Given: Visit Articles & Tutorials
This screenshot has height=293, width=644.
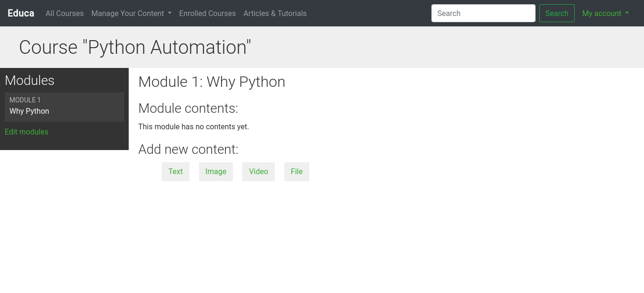Looking at the screenshot, I should (x=275, y=13).
